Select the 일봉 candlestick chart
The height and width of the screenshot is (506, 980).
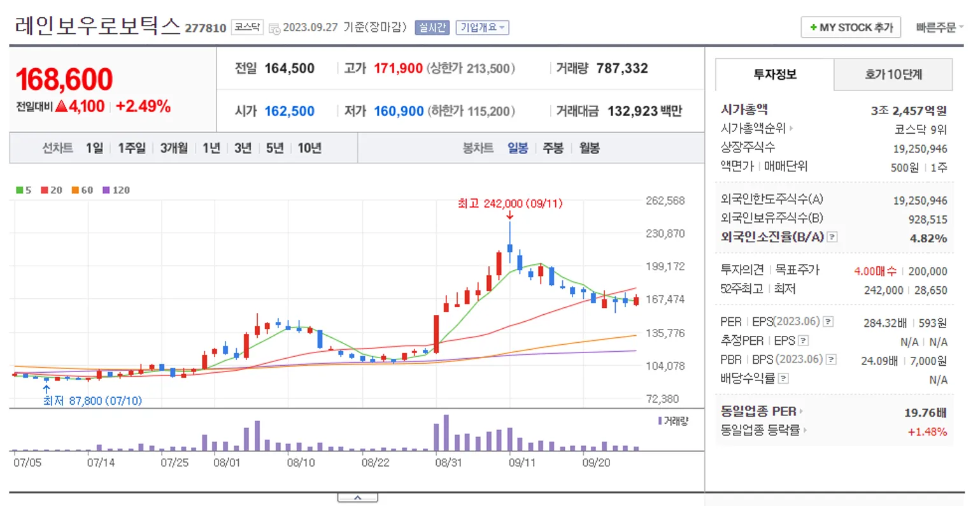coord(518,148)
